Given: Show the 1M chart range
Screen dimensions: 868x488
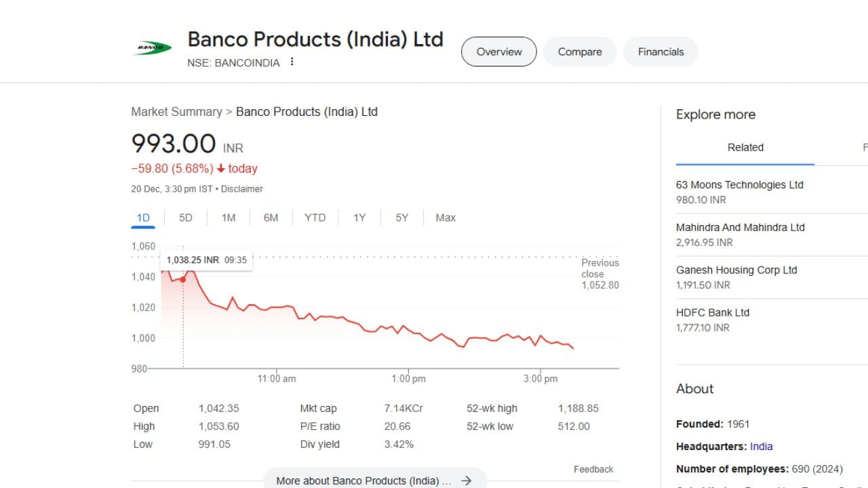Looking at the screenshot, I should coord(229,218).
